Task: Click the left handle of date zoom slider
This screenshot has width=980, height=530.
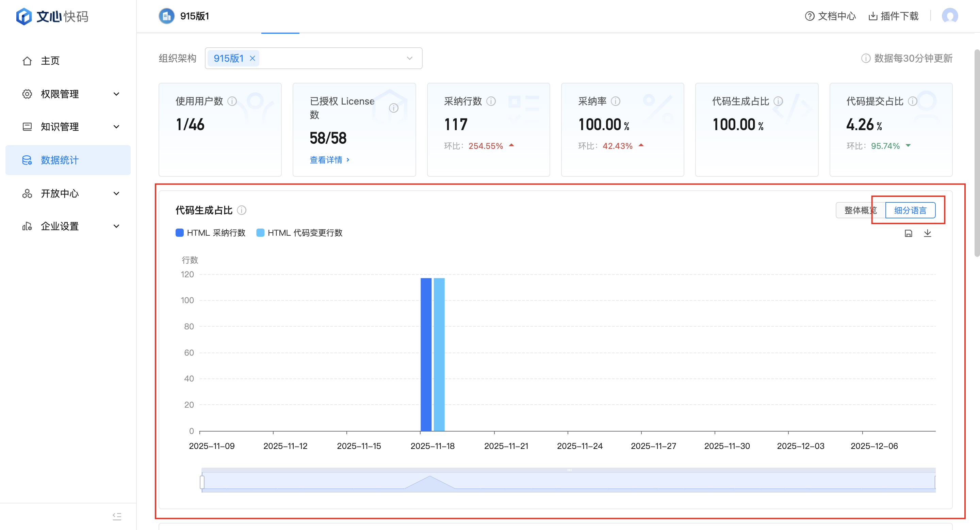Action: click(x=202, y=482)
